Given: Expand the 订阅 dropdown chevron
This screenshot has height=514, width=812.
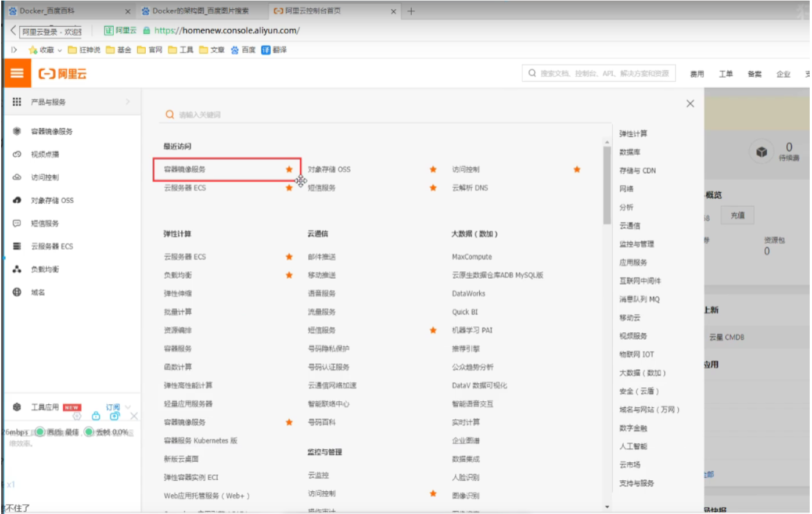Looking at the screenshot, I should (128, 407).
